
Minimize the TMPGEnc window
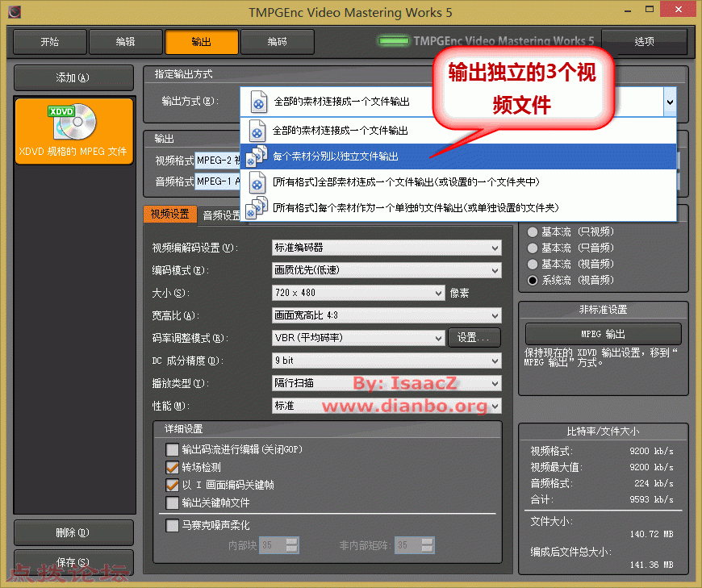628,10
